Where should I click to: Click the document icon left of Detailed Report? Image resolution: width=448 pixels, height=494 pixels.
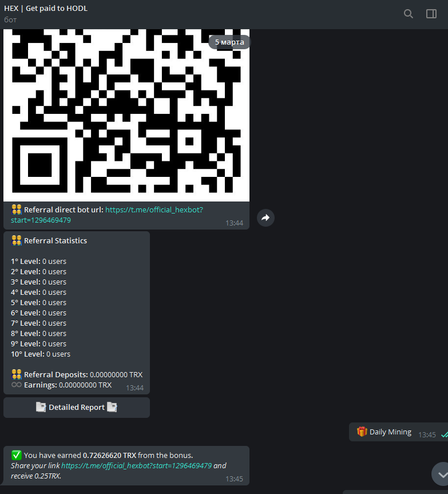coord(41,408)
